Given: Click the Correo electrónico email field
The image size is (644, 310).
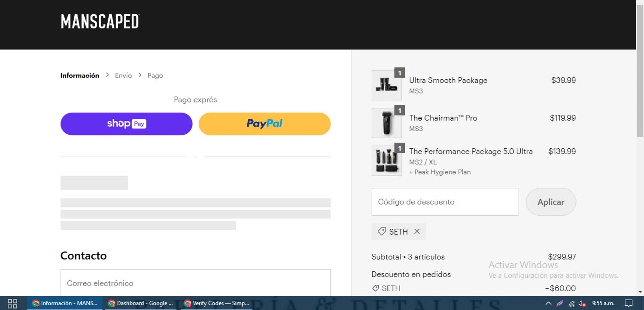Looking at the screenshot, I should [195, 283].
